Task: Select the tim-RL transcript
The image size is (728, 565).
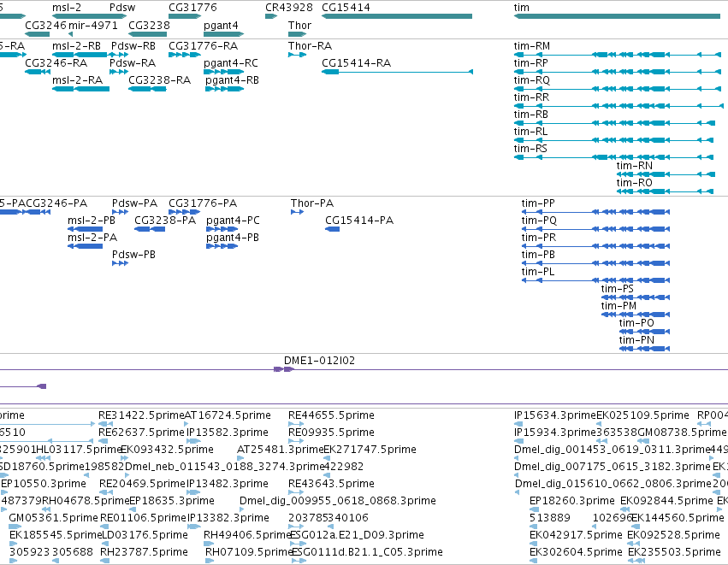Action: pyautogui.click(x=613, y=140)
